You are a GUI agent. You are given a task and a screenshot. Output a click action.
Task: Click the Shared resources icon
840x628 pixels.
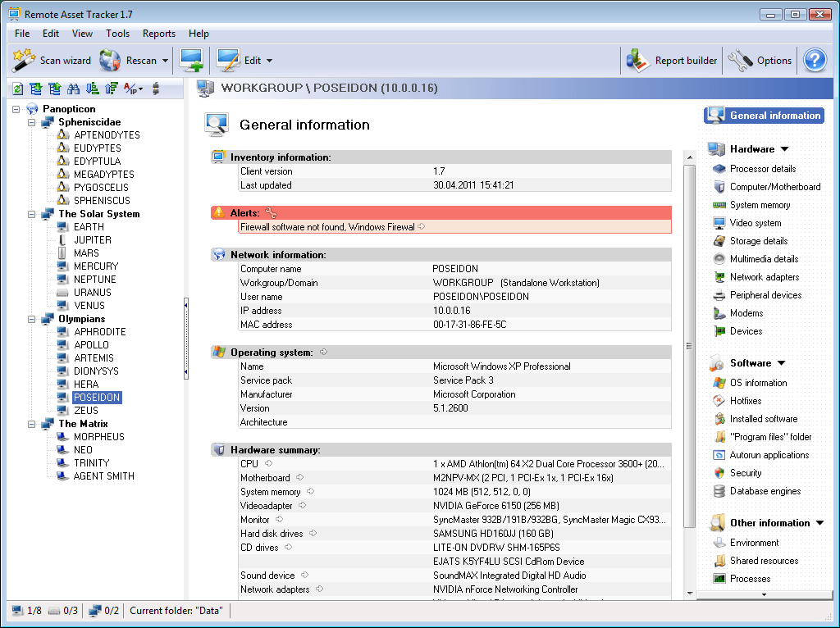pyautogui.click(x=719, y=561)
